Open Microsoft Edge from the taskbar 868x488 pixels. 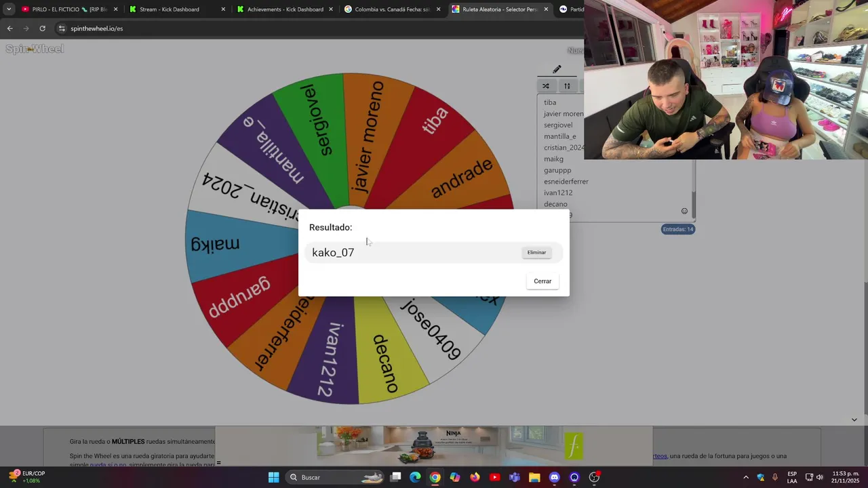(415, 477)
